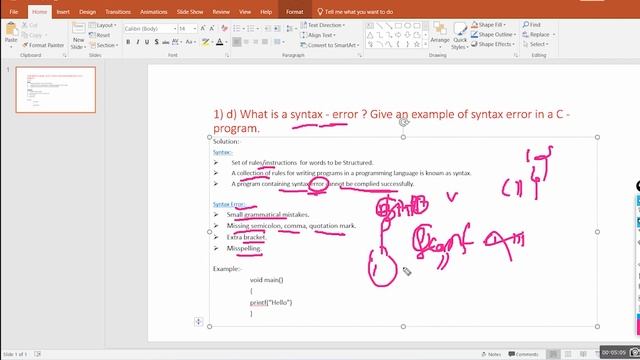Toggle Italic formatting
The height and width of the screenshot is (360, 640).
pos(138,42)
